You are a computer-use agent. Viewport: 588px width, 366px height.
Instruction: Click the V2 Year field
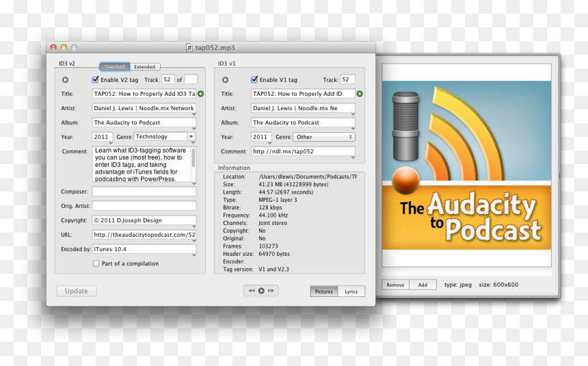tap(103, 137)
